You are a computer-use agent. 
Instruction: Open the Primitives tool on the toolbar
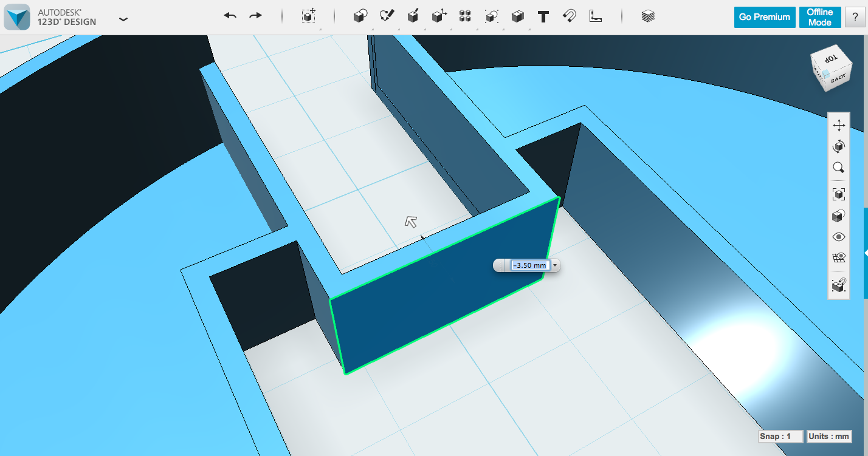360,16
